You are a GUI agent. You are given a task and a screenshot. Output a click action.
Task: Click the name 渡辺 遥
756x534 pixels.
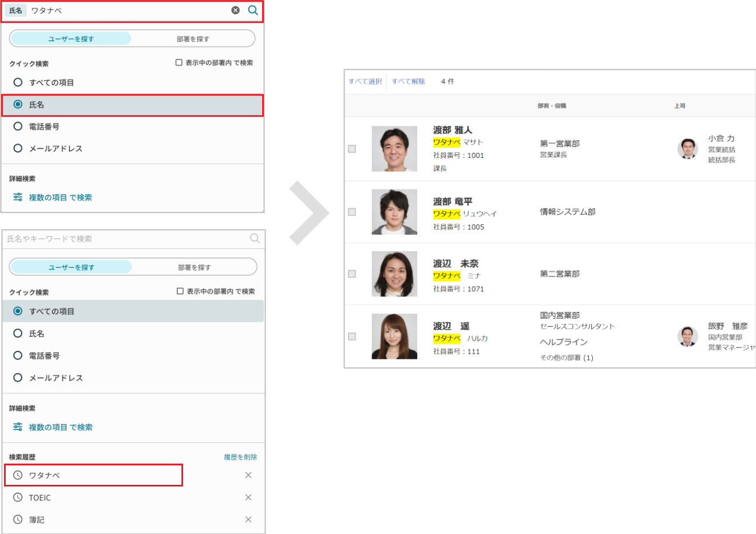tap(451, 326)
